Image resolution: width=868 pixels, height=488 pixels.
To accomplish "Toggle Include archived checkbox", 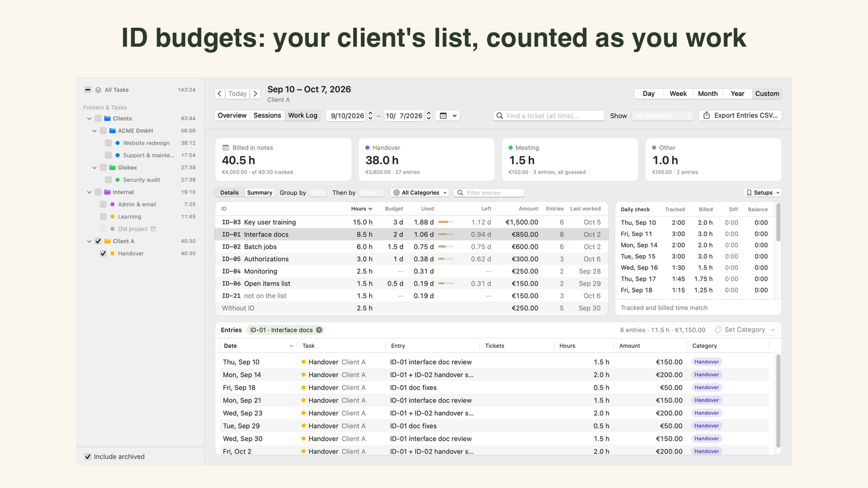I will pyautogui.click(x=88, y=456).
